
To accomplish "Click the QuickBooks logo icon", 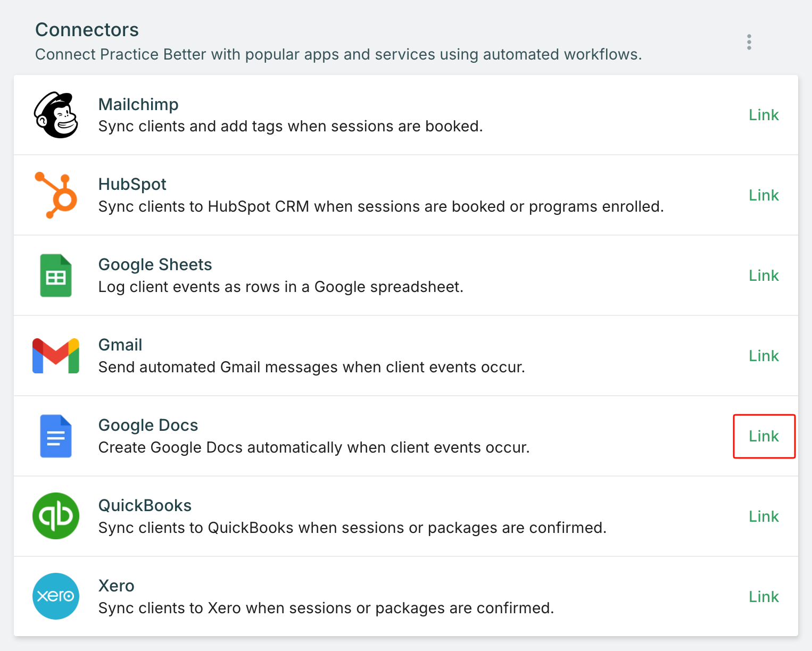I will 56,516.
